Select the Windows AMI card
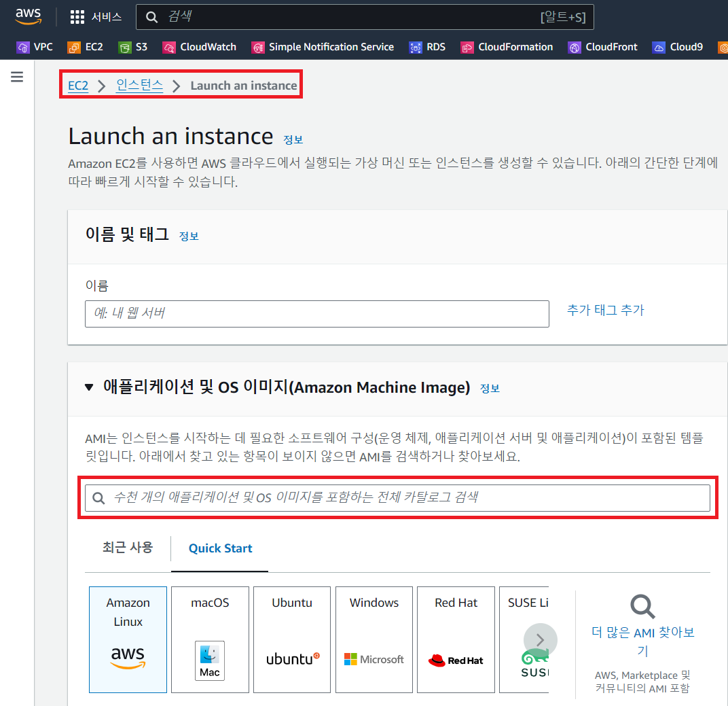The height and width of the screenshot is (706, 728). [x=374, y=639]
